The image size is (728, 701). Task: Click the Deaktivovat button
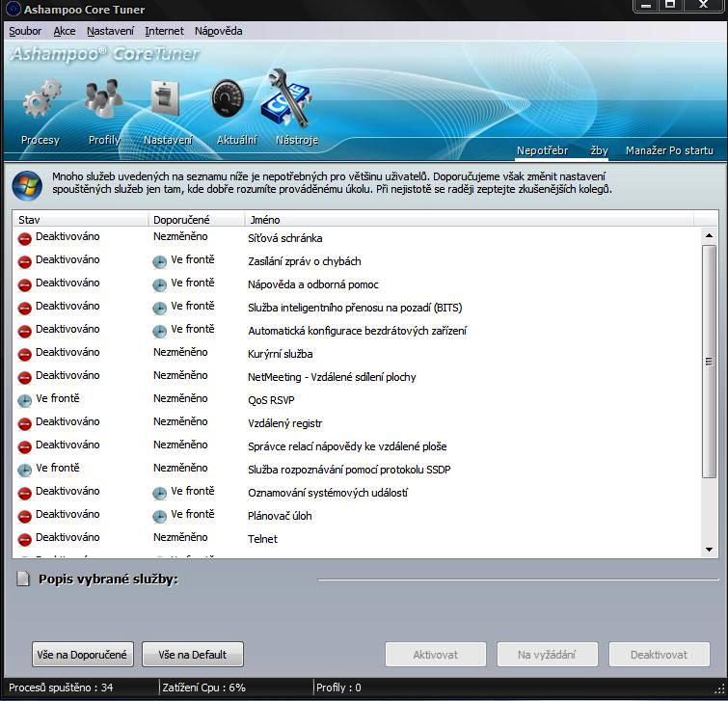(660, 655)
